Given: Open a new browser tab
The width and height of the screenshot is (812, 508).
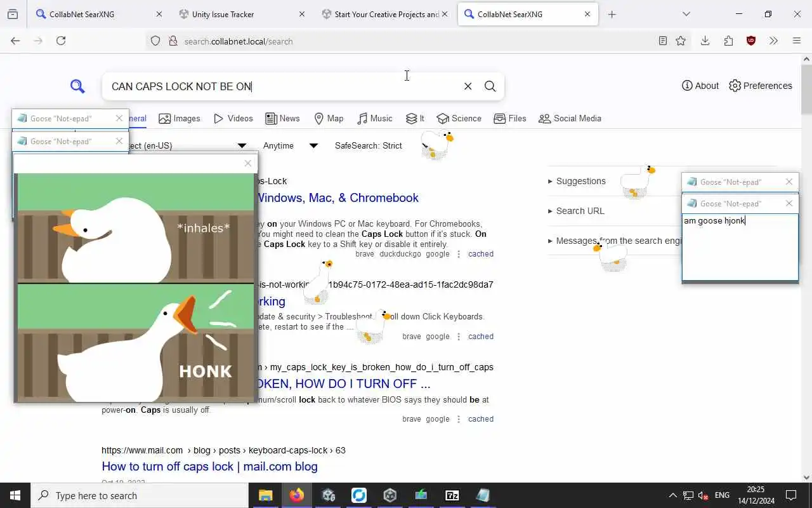Looking at the screenshot, I should tap(612, 14).
